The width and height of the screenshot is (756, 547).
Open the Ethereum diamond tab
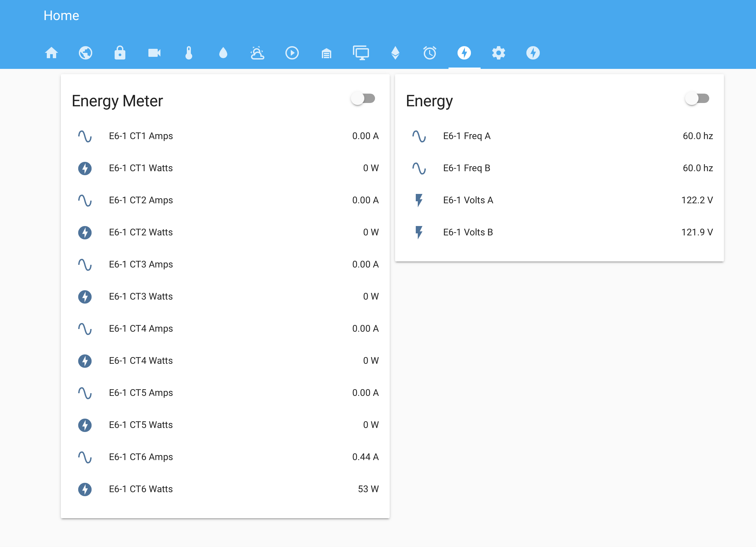coord(395,53)
